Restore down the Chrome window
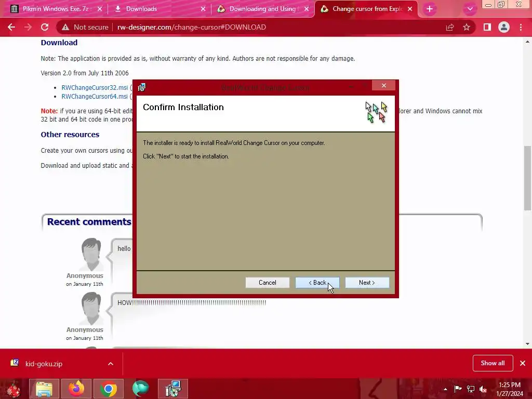 tap(501, 4)
